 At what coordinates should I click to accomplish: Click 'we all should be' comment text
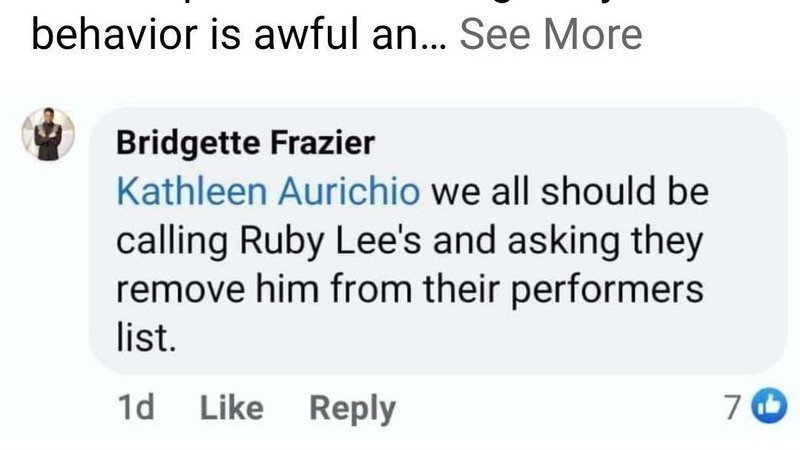(x=570, y=191)
